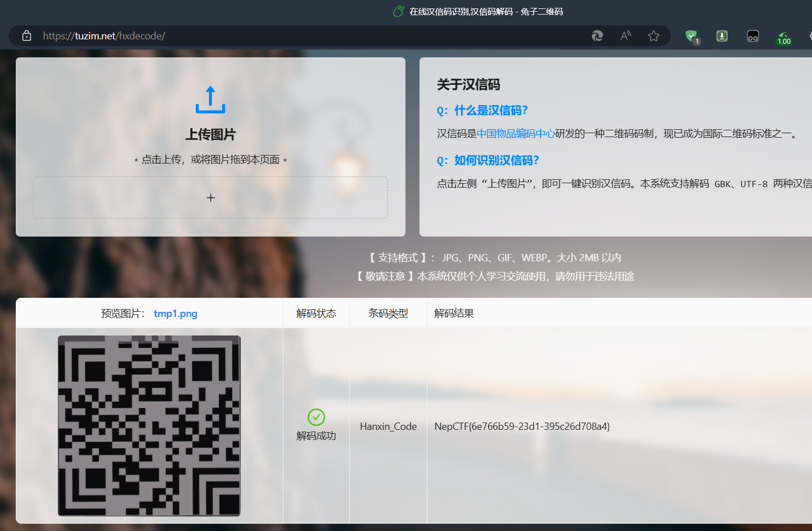Click the Edge Copilot swirl icon in address bar
This screenshot has height=531, width=812.
click(x=597, y=36)
